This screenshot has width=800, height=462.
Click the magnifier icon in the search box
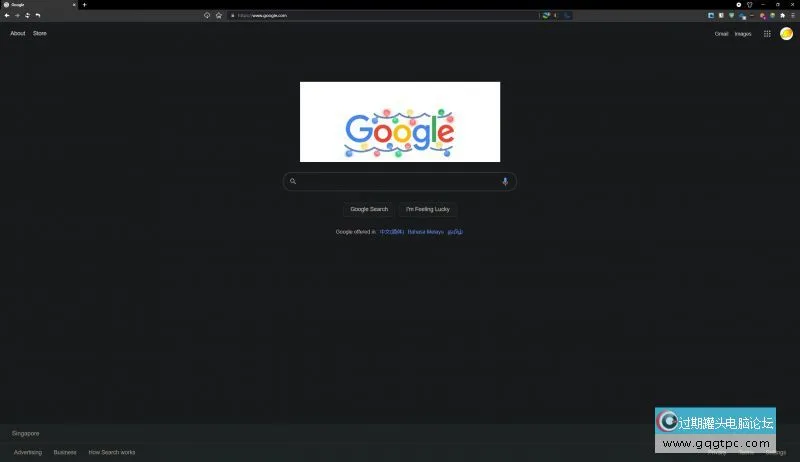(293, 181)
